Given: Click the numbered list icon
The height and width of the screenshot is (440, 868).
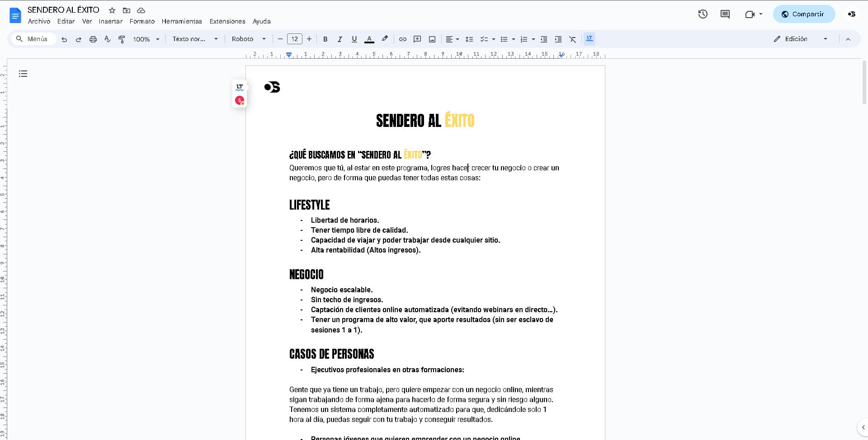Looking at the screenshot, I should point(524,39).
